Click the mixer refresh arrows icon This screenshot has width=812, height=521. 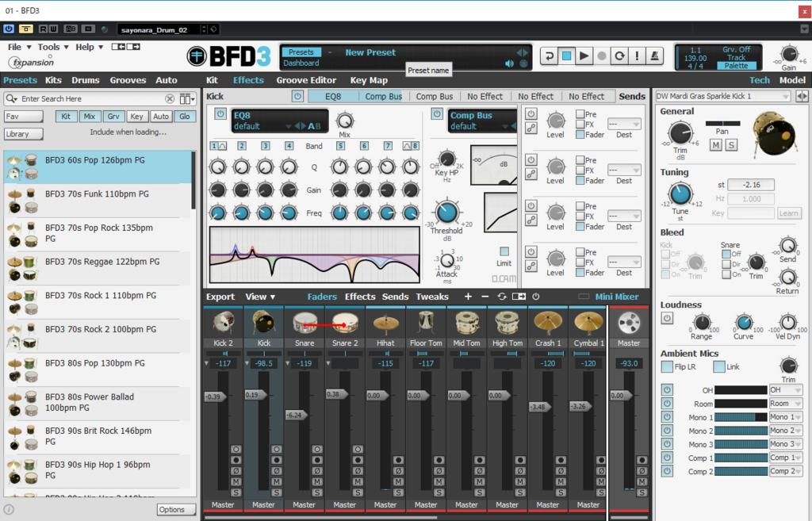[502, 297]
